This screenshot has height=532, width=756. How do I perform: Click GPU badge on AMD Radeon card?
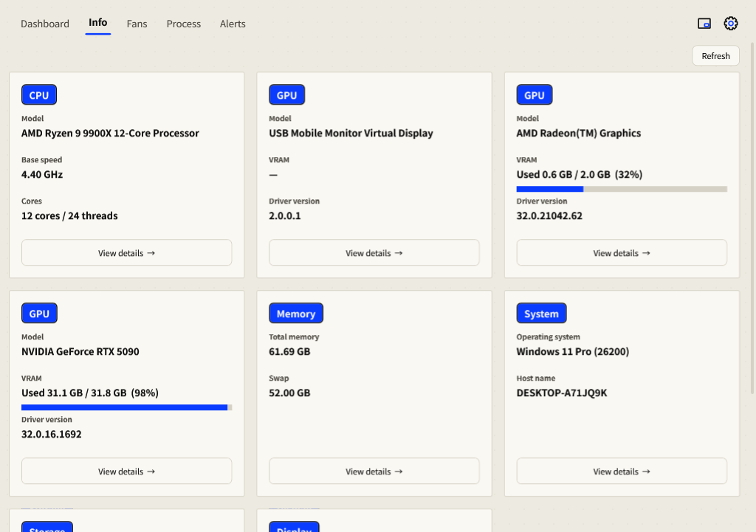[535, 95]
